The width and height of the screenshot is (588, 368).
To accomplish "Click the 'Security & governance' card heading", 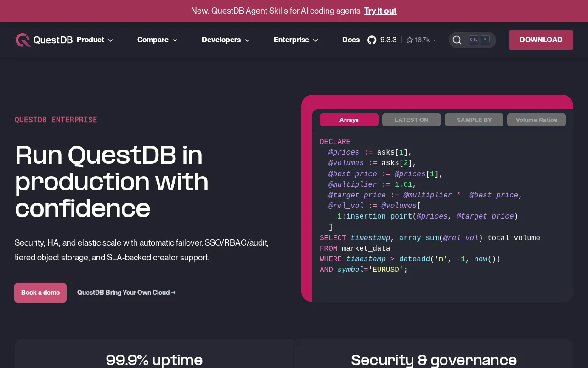I will 434,360.
